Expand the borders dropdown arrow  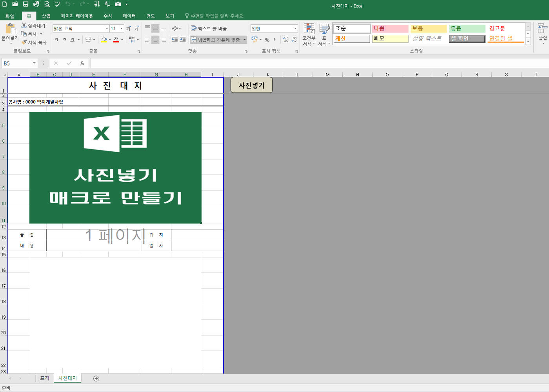tap(94, 40)
